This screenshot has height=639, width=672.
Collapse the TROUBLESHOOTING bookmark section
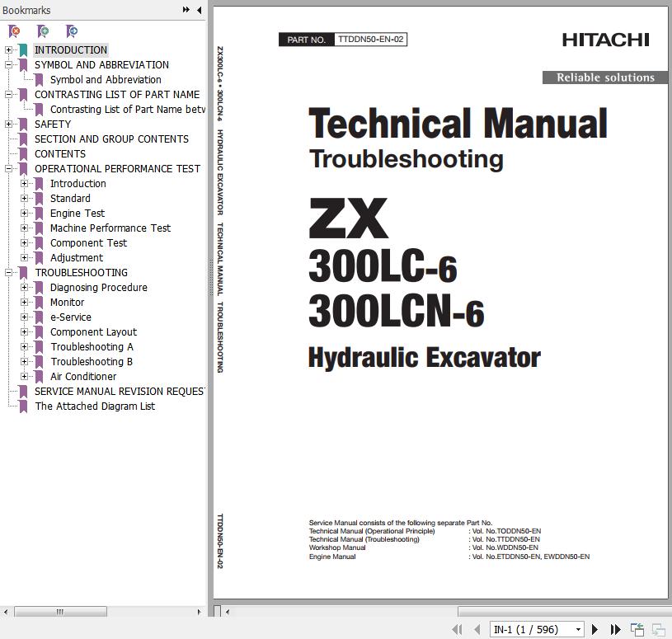pyautogui.click(x=8, y=273)
